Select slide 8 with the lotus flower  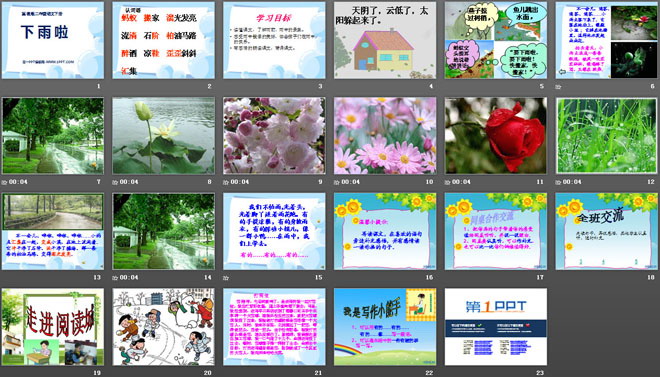(163, 136)
